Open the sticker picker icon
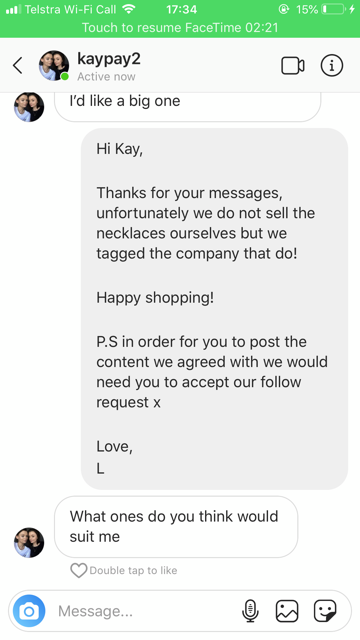This screenshot has height=640, width=360. pyautogui.click(x=325, y=611)
